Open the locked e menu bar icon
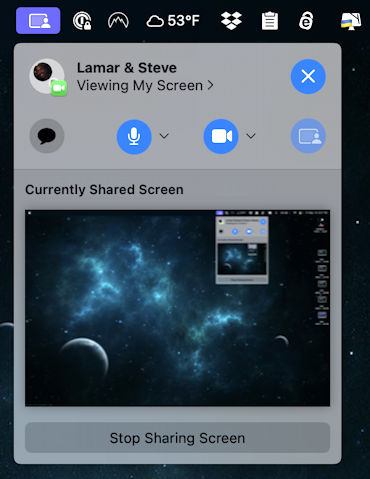The height and width of the screenshot is (479, 370). [x=306, y=21]
